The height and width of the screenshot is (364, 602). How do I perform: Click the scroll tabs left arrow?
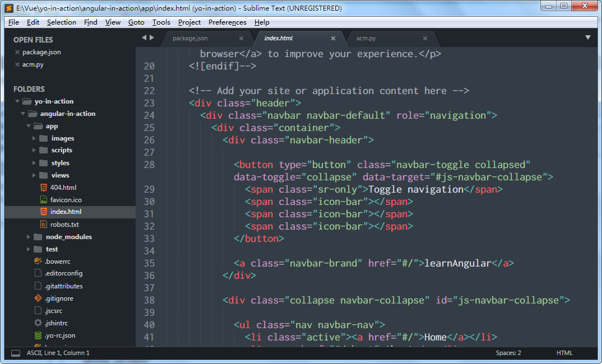[144, 38]
